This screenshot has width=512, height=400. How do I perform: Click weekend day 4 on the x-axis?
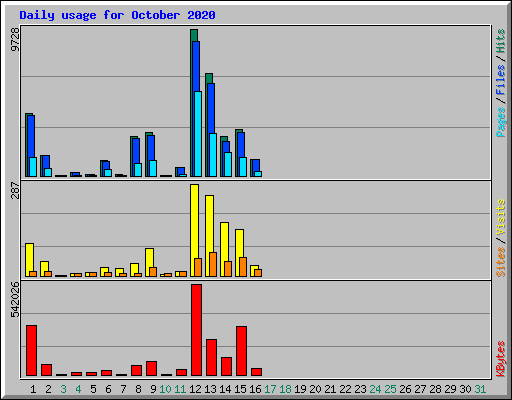[78, 389]
